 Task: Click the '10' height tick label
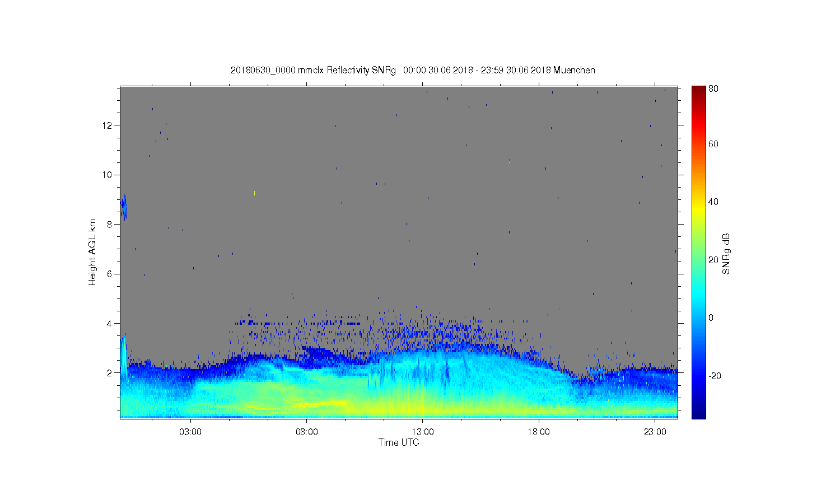pos(108,175)
